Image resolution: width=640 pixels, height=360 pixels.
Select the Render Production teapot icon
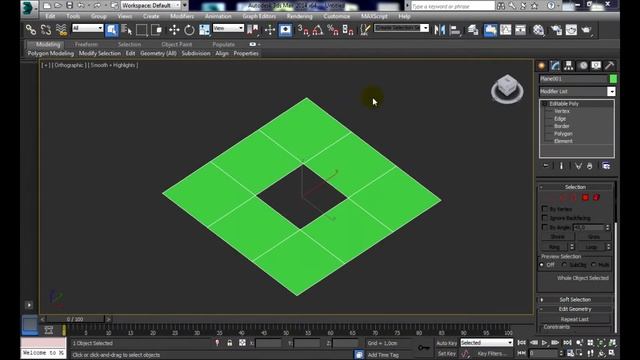[587, 30]
